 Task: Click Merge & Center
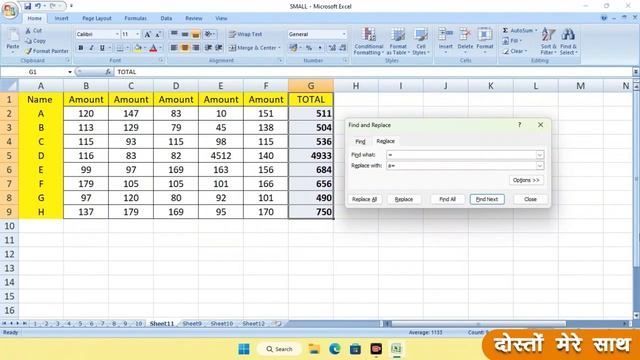(252, 48)
